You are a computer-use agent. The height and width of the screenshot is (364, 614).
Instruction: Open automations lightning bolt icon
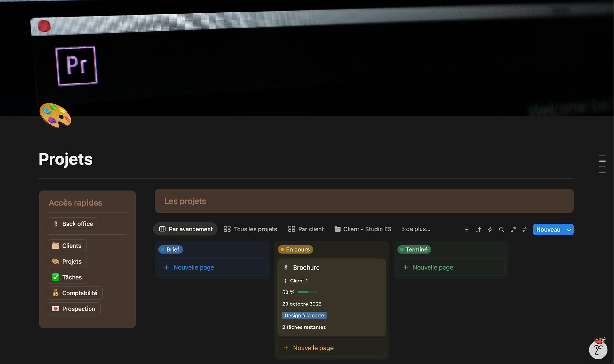tap(490, 230)
